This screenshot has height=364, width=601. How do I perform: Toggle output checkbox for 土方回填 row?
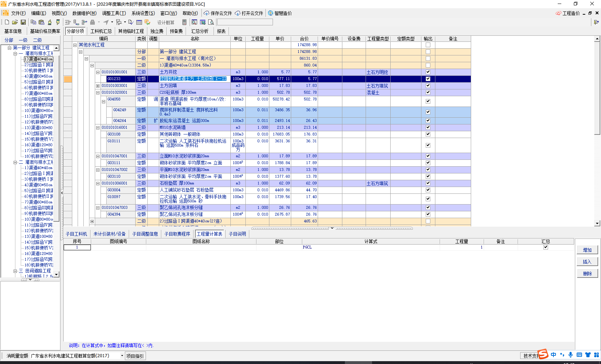[428, 85]
